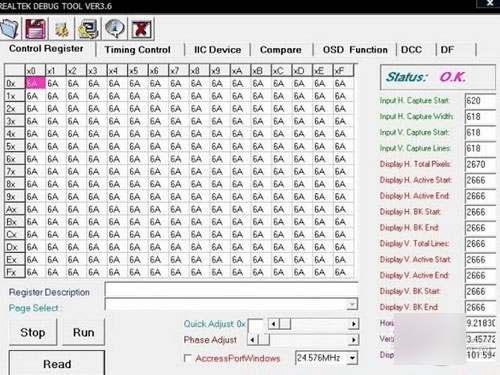Open the Timing Control tab
The height and width of the screenshot is (375, 500).
pos(138,50)
